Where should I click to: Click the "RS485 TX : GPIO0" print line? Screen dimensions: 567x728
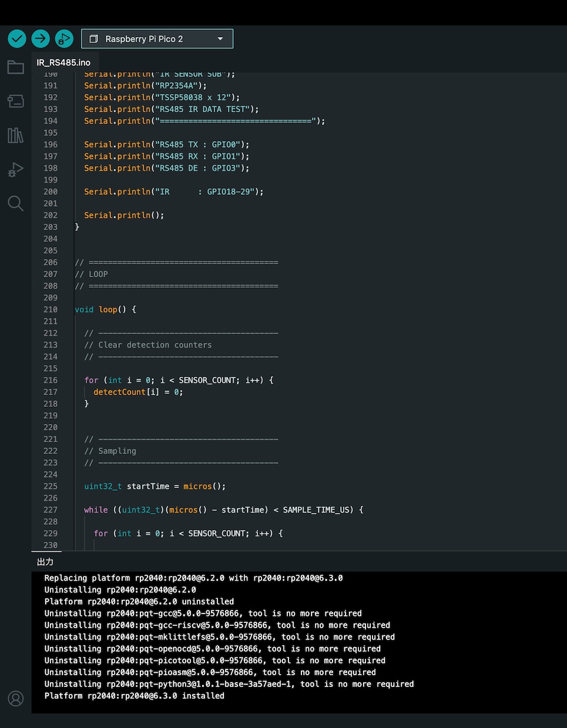166,144
